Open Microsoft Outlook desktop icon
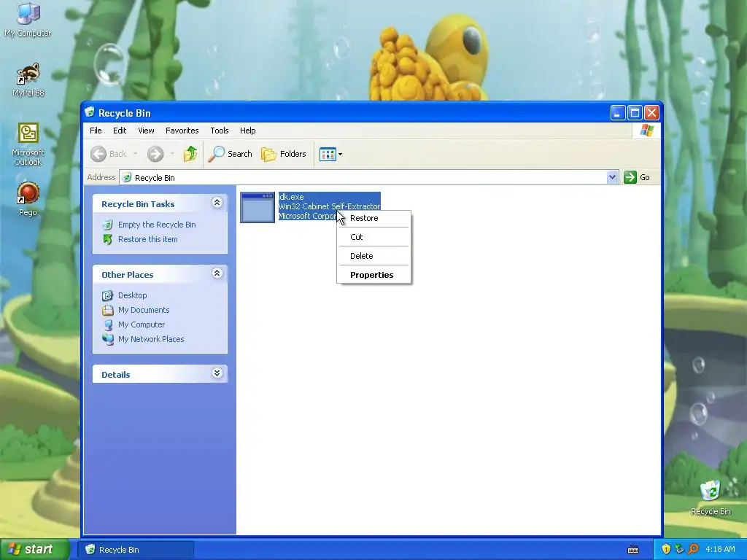This screenshot has height=560, width=747. coord(28,144)
